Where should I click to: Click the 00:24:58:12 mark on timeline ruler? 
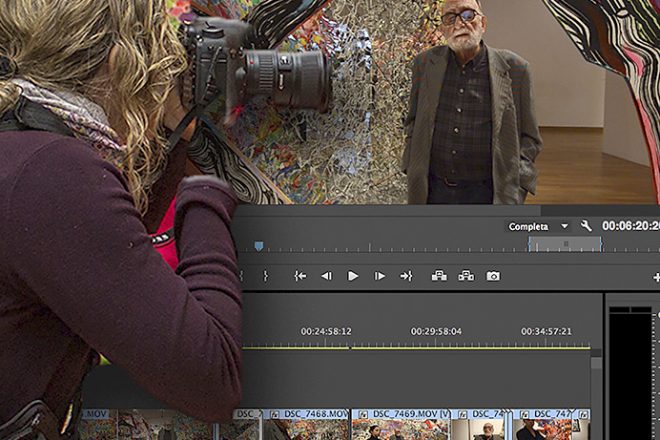(326, 332)
